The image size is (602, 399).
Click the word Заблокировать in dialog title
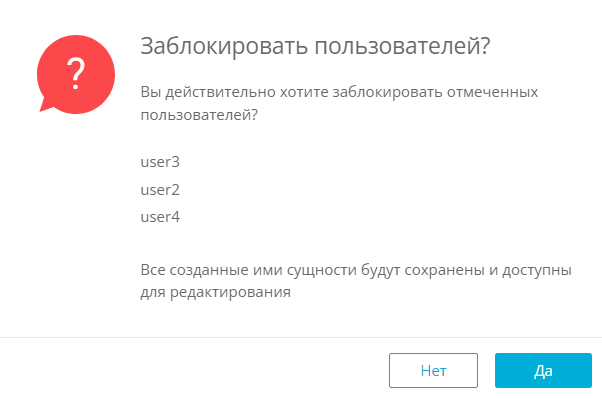pos(224,46)
